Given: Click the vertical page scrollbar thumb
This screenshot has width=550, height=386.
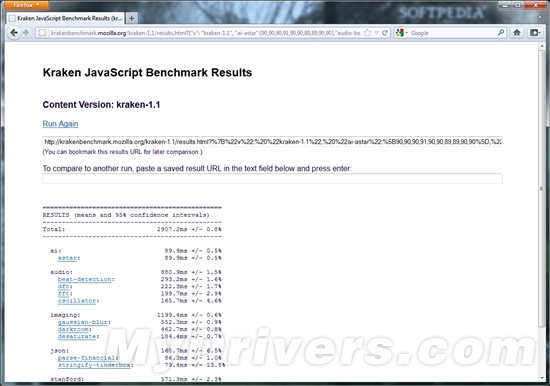Looking at the screenshot, I should tap(542, 188).
